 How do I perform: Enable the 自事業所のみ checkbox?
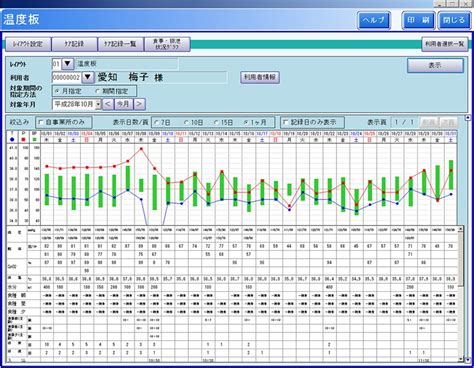(x=41, y=122)
